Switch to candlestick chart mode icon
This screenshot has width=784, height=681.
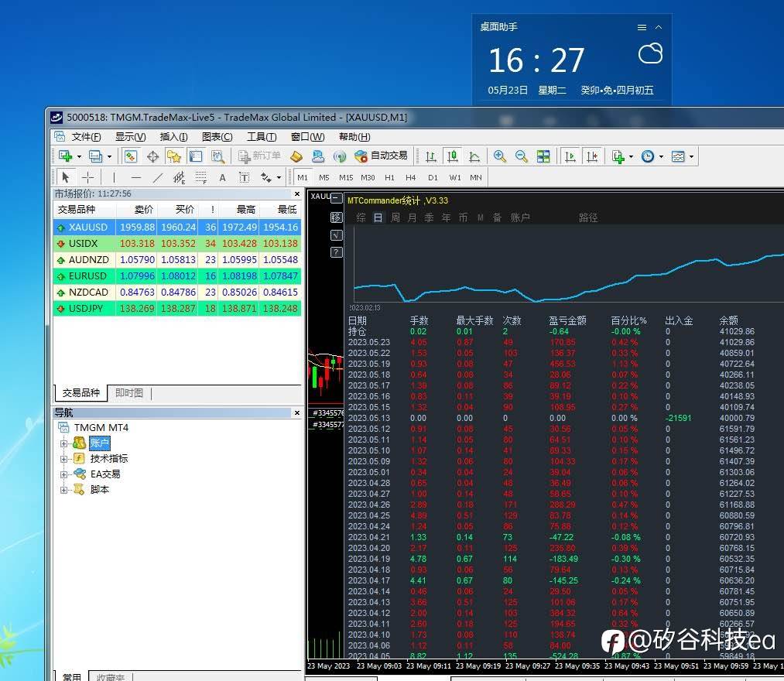tap(453, 156)
